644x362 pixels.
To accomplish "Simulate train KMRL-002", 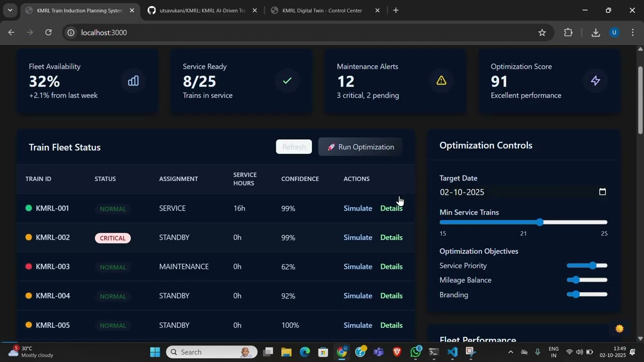I will 358,237.
